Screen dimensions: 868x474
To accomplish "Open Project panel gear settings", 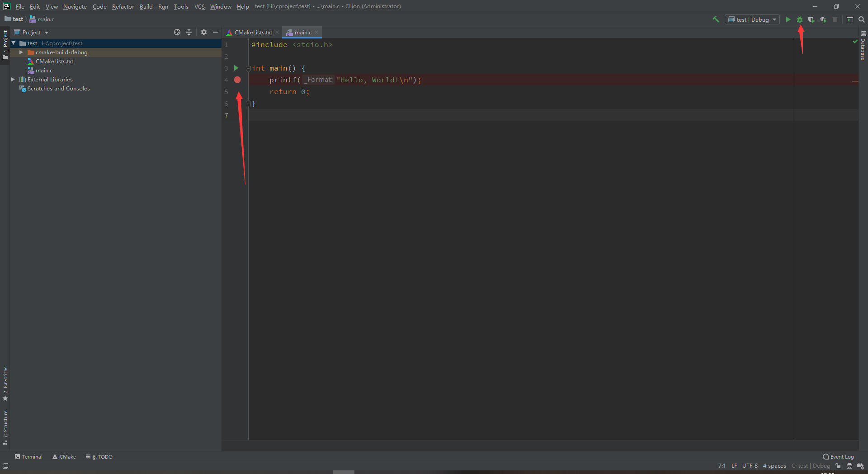I will coord(204,32).
